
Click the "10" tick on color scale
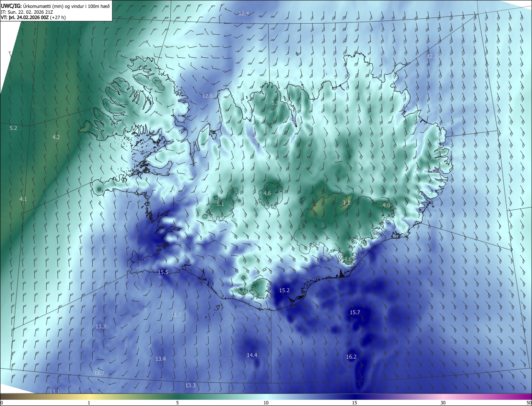tap(266, 403)
